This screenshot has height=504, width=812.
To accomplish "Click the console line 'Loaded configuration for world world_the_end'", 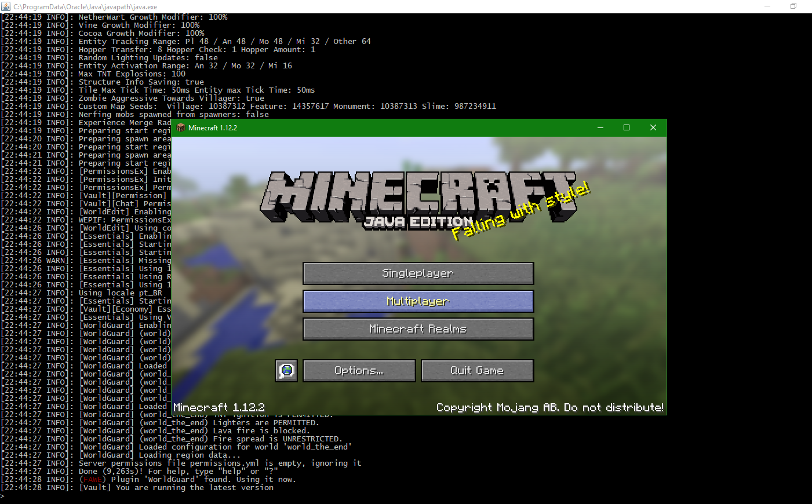I will (x=176, y=447).
